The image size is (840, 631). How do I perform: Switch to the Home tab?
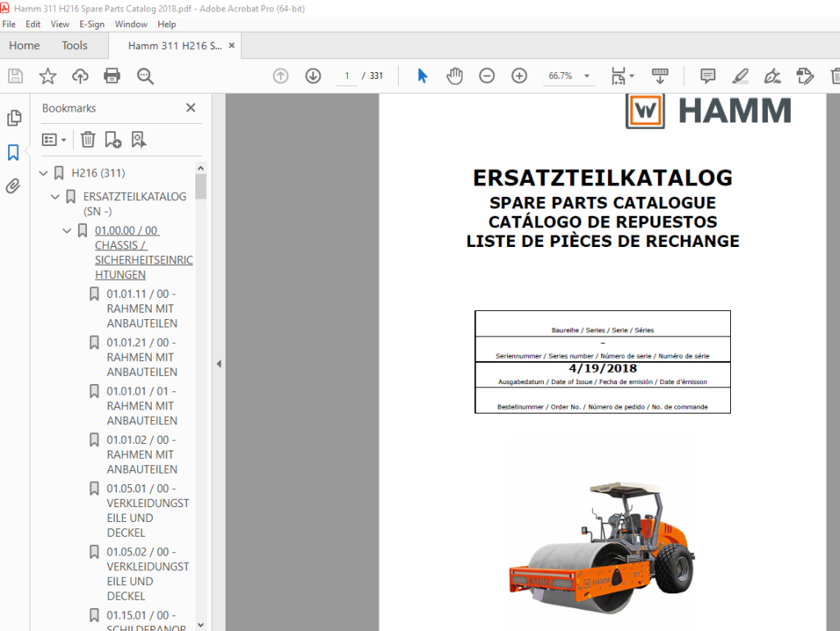click(x=24, y=45)
